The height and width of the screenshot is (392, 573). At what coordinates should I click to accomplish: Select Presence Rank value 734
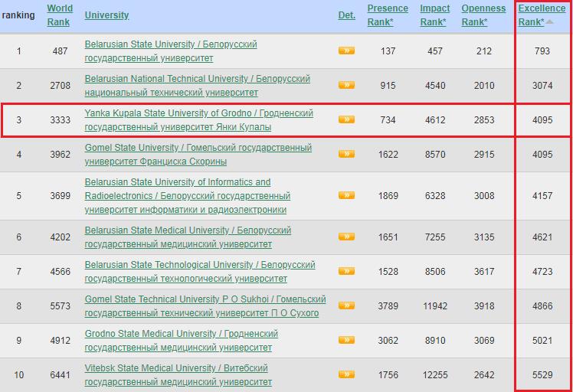tap(388, 120)
